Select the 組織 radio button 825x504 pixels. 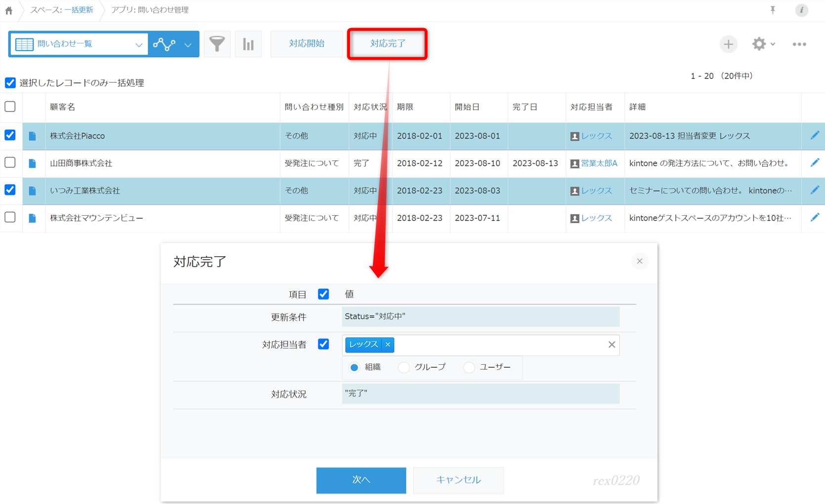[354, 367]
